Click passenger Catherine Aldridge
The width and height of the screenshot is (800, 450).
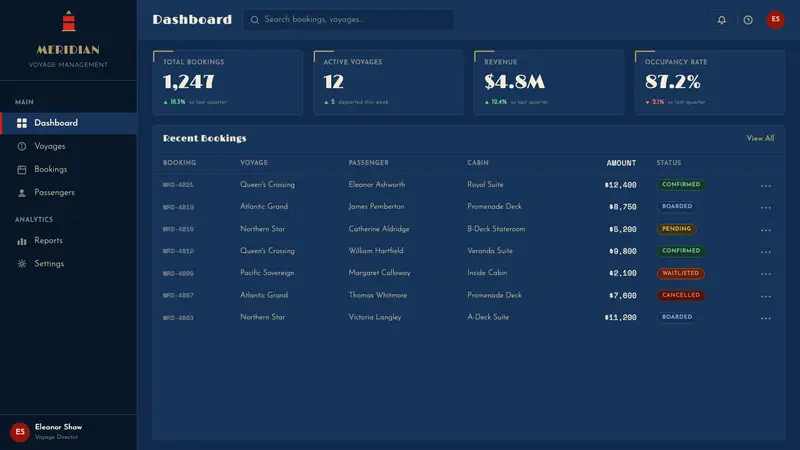[379, 229]
